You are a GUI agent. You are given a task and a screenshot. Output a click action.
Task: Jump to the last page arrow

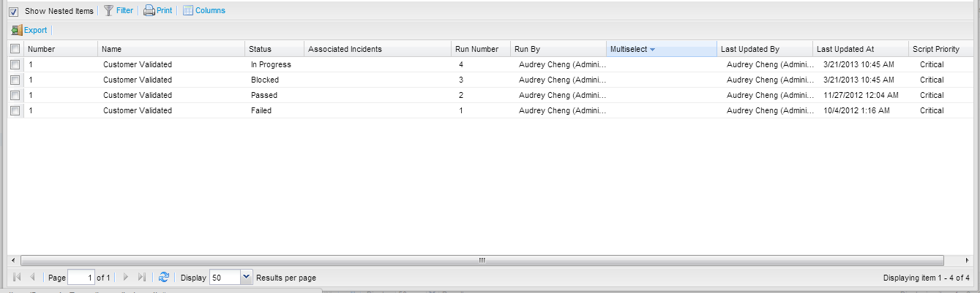pos(142,277)
